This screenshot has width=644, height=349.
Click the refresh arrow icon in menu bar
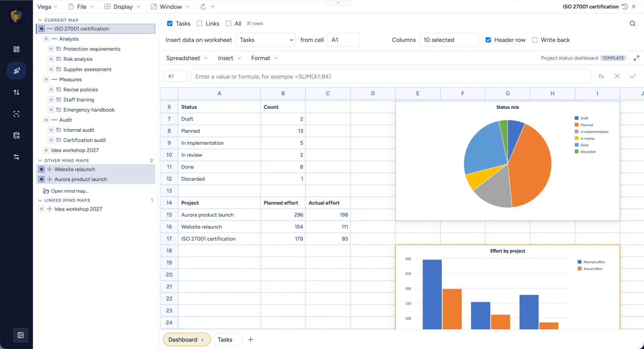tap(203, 6)
